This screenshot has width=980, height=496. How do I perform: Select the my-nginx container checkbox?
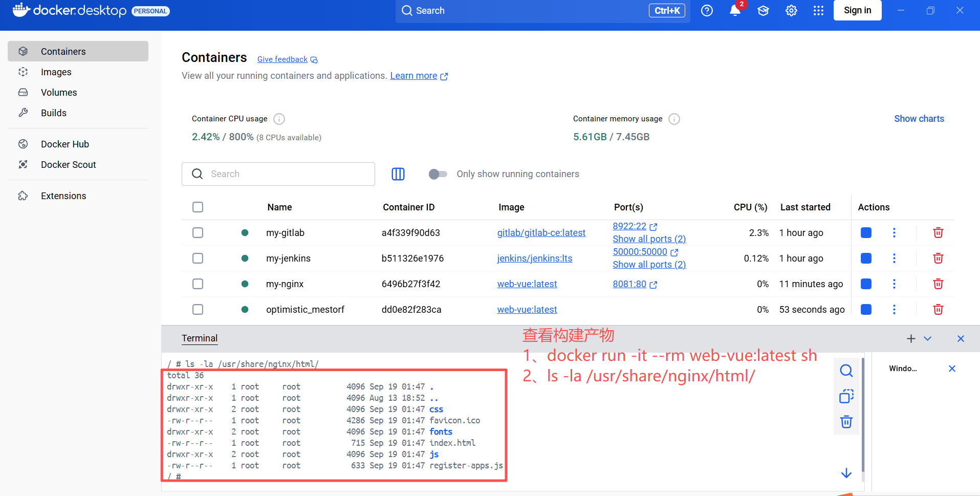click(x=198, y=284)
